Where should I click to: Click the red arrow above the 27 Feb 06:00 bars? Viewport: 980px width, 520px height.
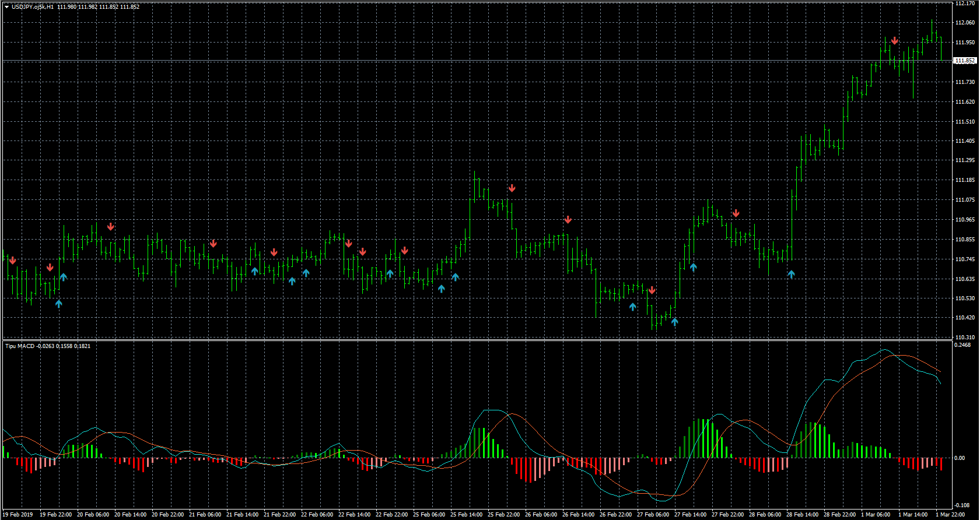652,290
